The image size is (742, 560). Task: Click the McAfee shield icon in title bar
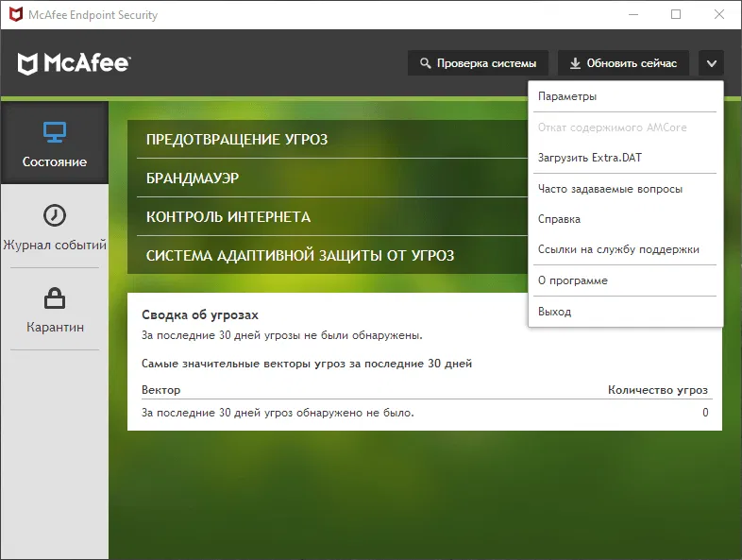click(16, 14)
